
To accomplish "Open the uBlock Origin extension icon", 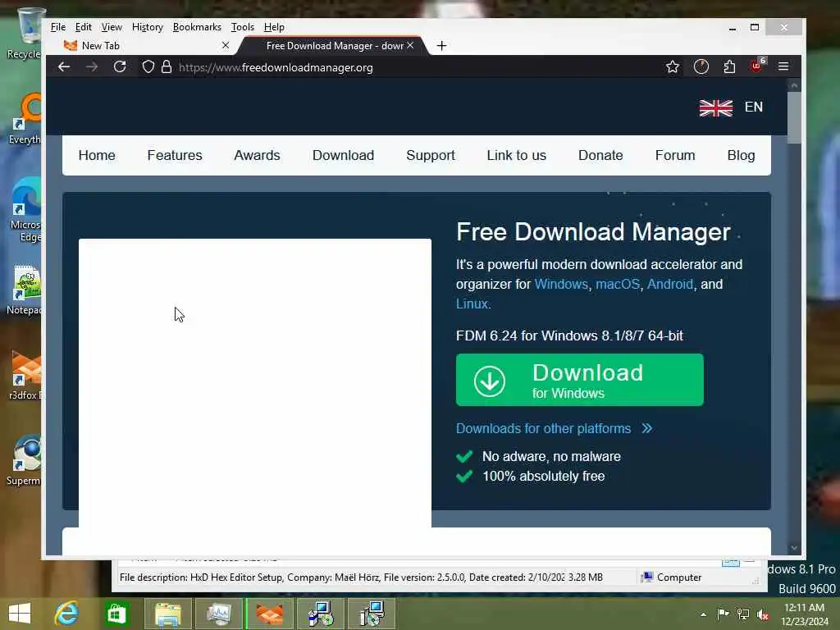I will point(757,66).
